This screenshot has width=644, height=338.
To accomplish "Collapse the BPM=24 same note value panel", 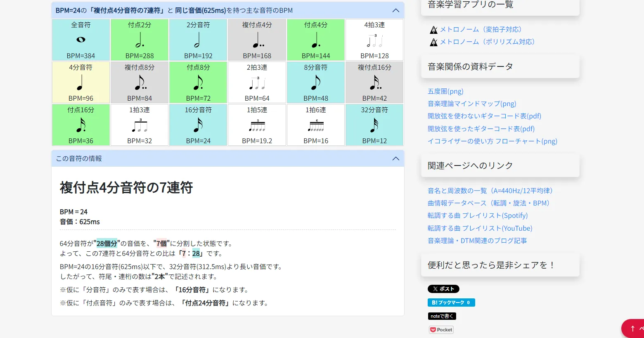I will 395,10.
